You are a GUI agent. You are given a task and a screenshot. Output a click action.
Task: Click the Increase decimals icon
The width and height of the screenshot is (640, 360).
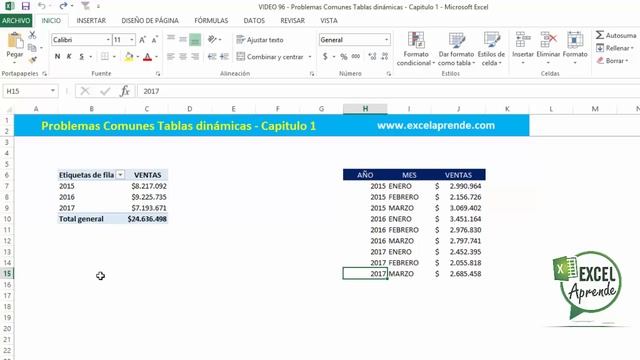click(372, 56)
